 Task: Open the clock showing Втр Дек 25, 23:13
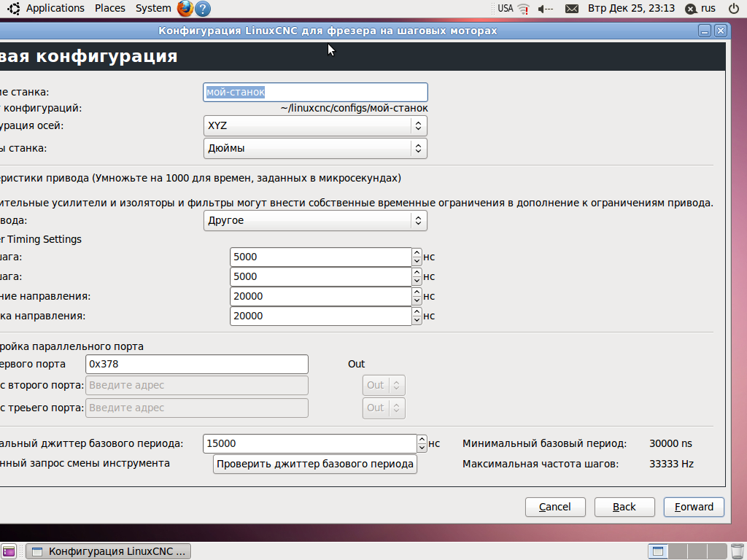(631, 8)
